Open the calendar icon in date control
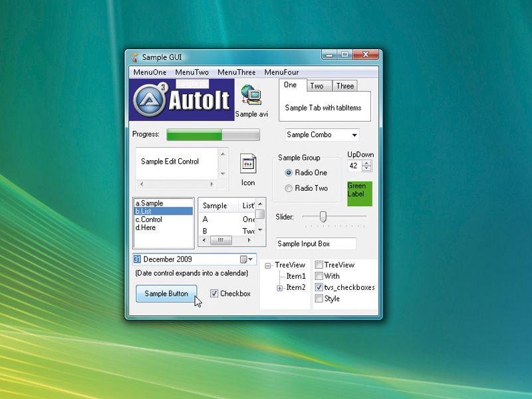This screenshot has height=399, width=532. [243, 259]
